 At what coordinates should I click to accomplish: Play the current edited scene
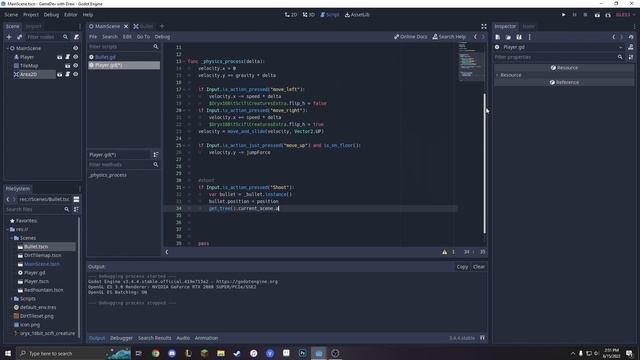[x=597, y=15]
